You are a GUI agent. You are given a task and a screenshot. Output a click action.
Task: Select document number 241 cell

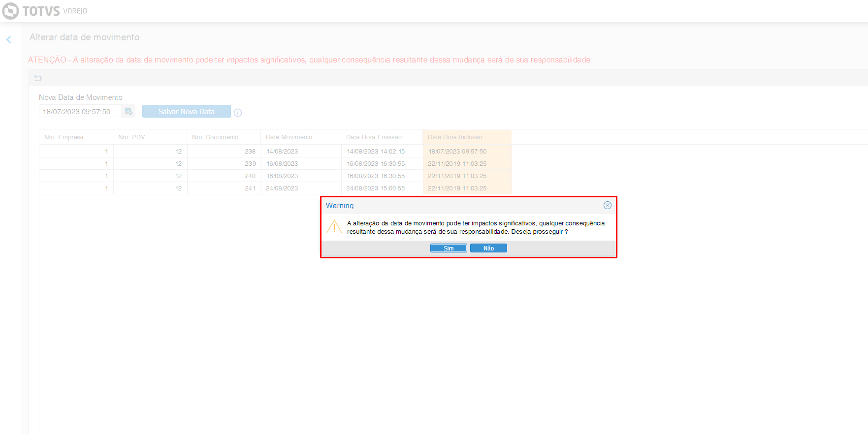[x=224, y=188]
